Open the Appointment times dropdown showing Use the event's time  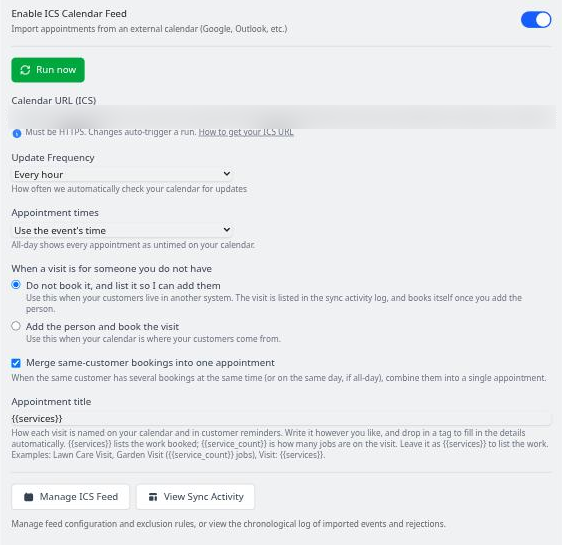122,230
